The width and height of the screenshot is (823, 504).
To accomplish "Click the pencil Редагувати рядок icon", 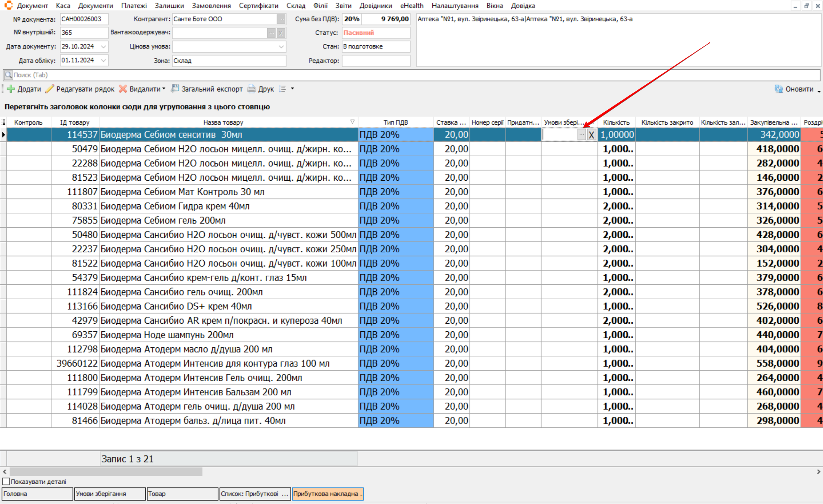I will (50, 89).
